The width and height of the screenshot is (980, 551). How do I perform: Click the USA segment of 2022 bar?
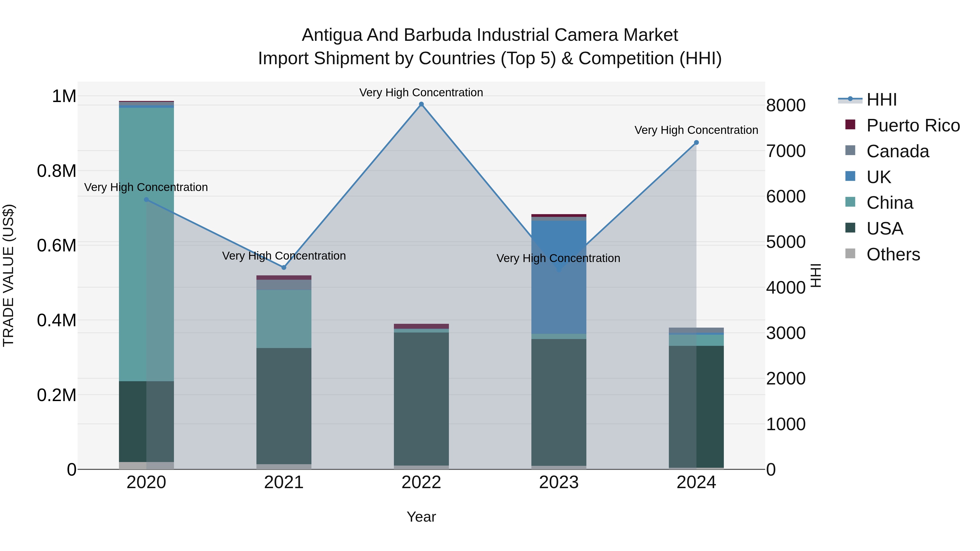pos(421,399)
